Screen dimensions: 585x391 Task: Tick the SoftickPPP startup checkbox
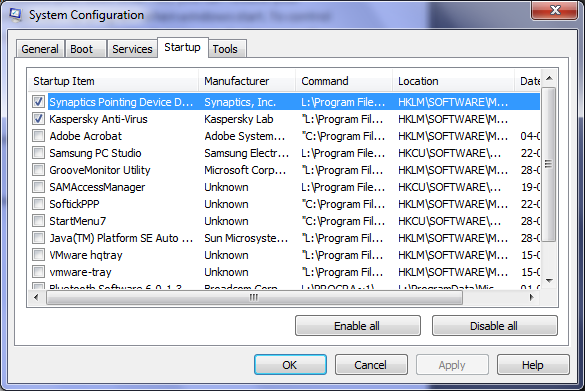point(38,204)
